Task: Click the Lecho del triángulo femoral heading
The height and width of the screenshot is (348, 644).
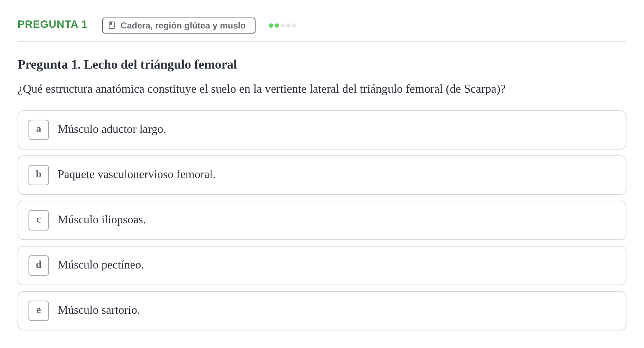Action: pos(127,65)
